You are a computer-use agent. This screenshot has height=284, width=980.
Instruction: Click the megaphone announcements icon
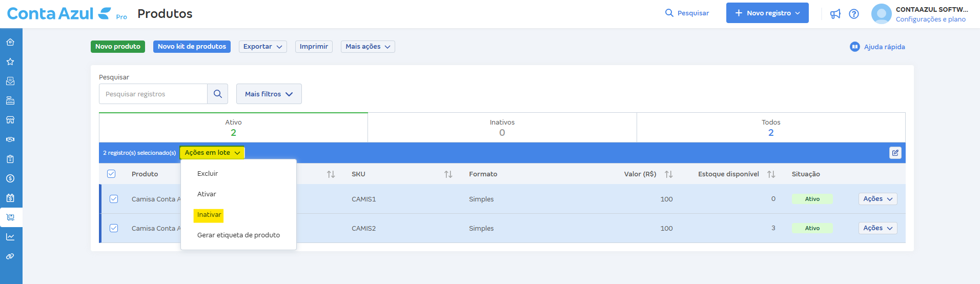[835, 14]
